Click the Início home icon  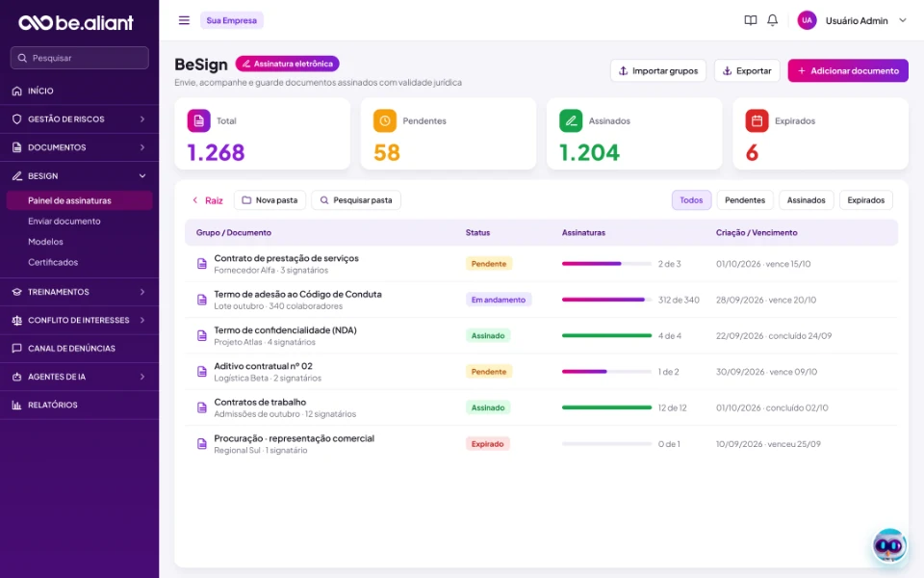click(16, 91)
